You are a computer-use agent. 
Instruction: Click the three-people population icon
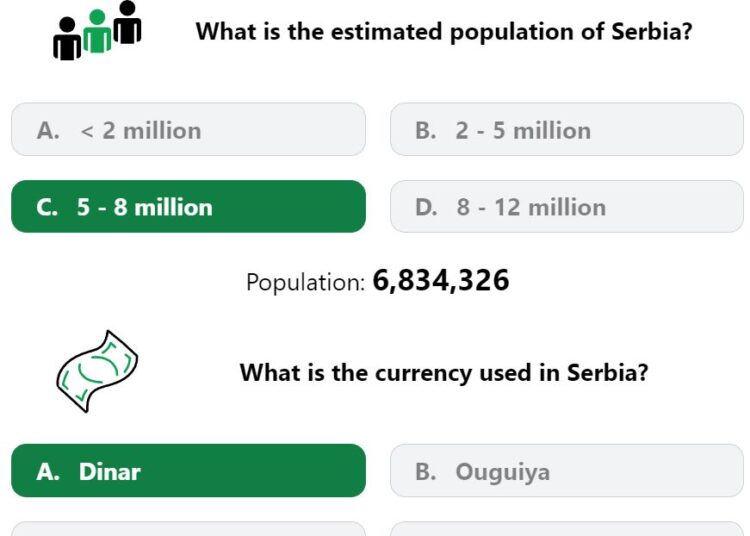97,31
